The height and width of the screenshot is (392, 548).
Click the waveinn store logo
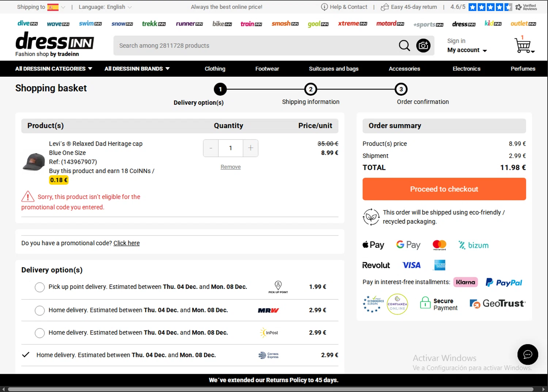pyautogui.click(x=58, y=24)
